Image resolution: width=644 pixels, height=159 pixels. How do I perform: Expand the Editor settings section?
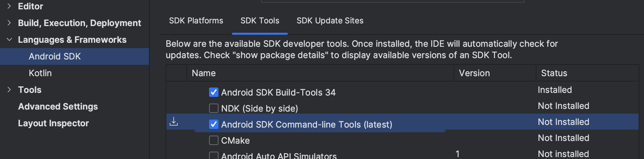[x=9, y=6]
